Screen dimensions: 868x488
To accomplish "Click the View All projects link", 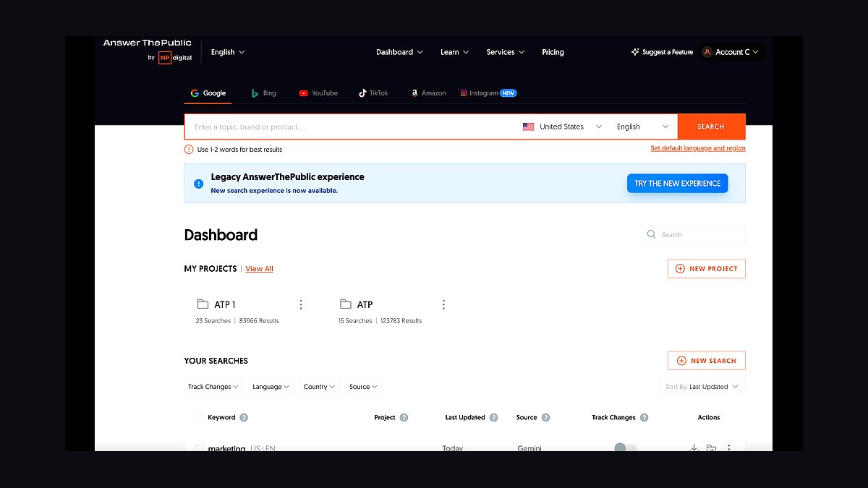I will point(259,269).
